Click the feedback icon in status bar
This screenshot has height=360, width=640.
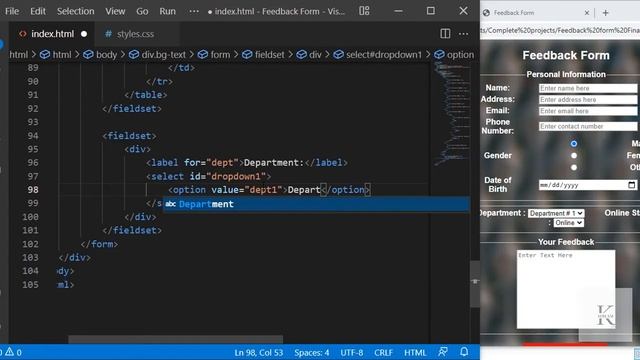point(443,352)
